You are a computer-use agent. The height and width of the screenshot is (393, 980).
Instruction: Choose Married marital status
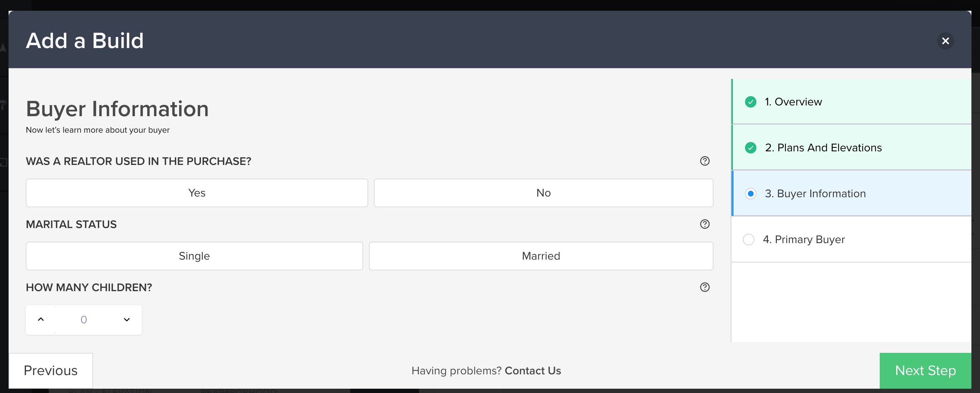pos(541,256)
